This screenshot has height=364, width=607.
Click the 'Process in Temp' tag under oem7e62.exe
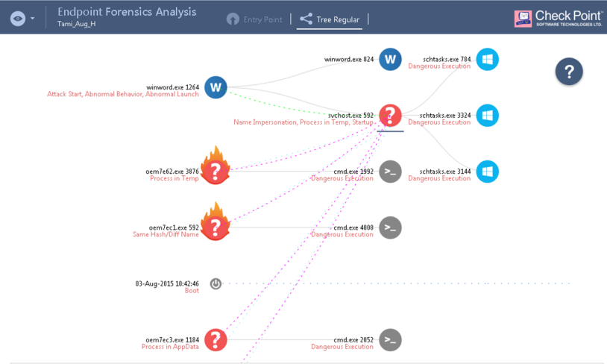[174, 178]
